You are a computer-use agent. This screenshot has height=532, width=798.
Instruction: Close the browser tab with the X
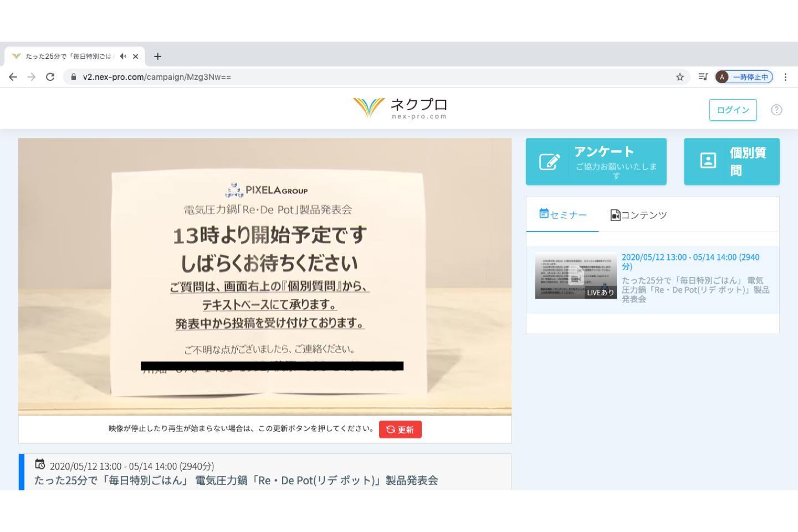[136, 56]
